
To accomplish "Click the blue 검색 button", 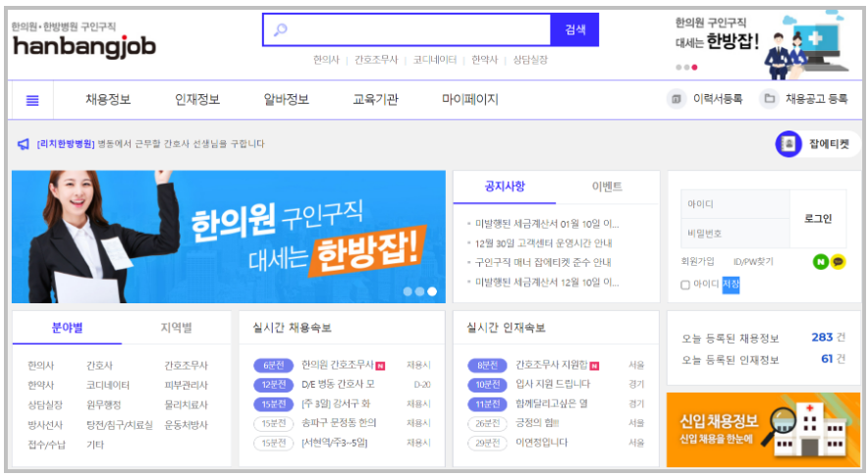I will (x=574, y=29).
